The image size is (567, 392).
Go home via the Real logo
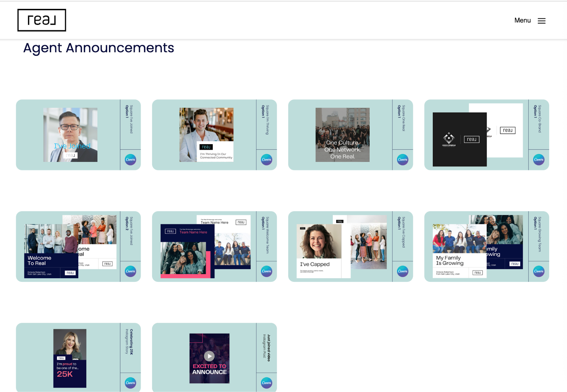click(42, 20)
